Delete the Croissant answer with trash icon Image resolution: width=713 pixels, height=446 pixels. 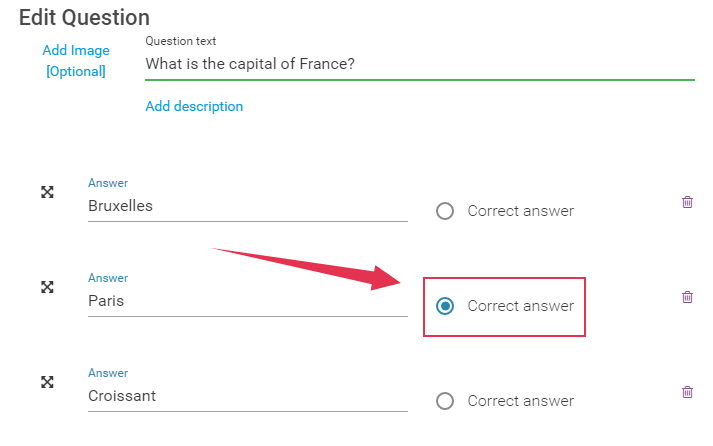point(687,392)
